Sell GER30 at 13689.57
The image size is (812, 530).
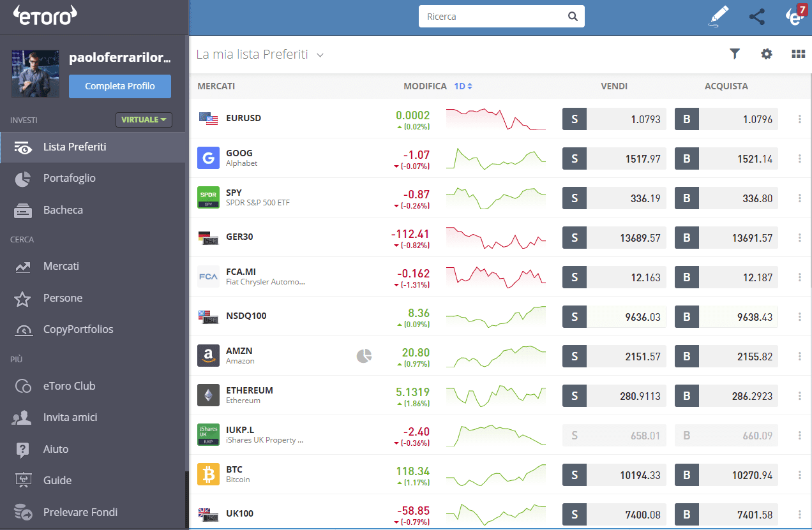614,237
